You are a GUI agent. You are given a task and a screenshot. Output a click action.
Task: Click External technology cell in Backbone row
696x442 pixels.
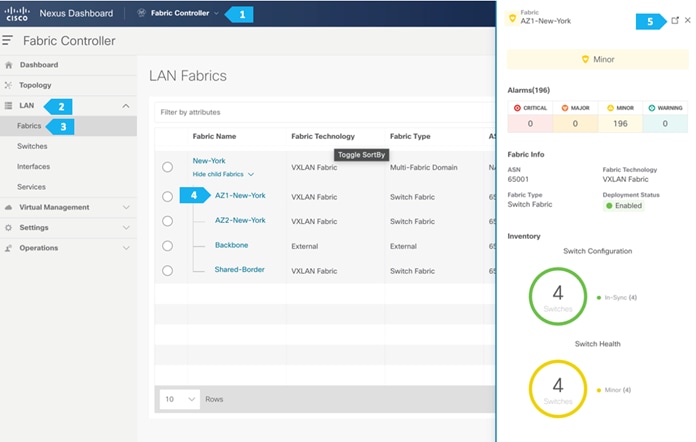[304, 246]
